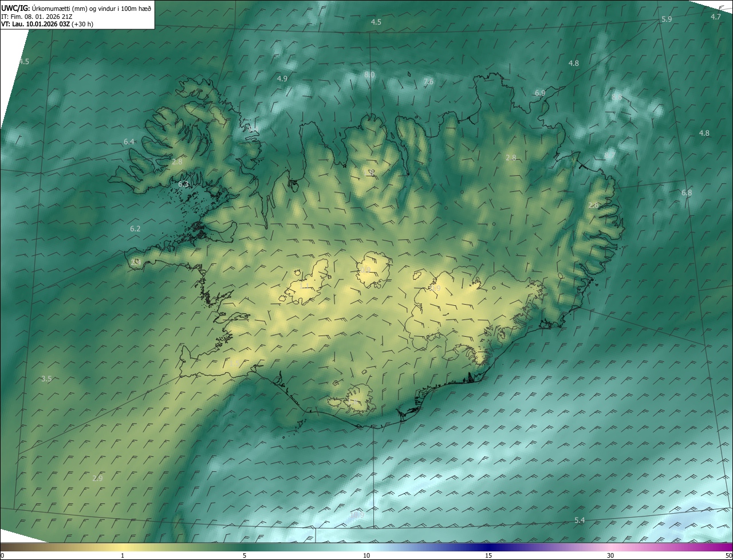Select the 6.9 label near the northeast peninsula
The width and height of the screenshot is (733, 560).
tap(540, 93)
